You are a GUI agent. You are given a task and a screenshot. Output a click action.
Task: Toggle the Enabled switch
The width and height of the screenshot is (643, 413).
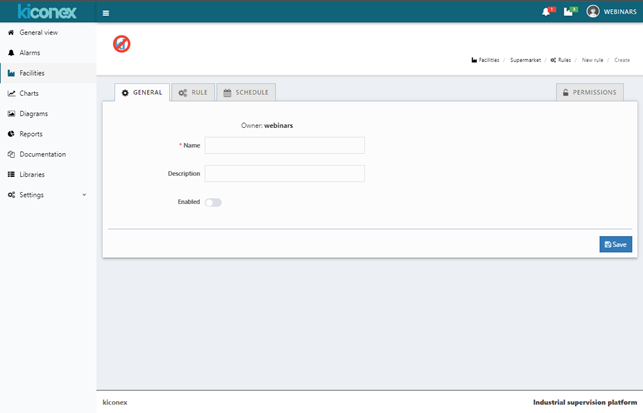(x=213, y=202)
